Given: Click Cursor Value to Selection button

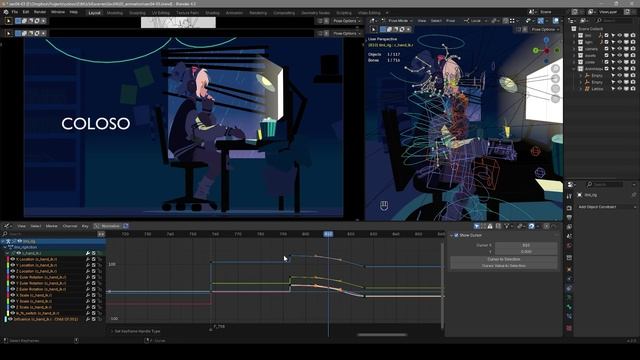Looking at the screenshot, I should point(504,266).
